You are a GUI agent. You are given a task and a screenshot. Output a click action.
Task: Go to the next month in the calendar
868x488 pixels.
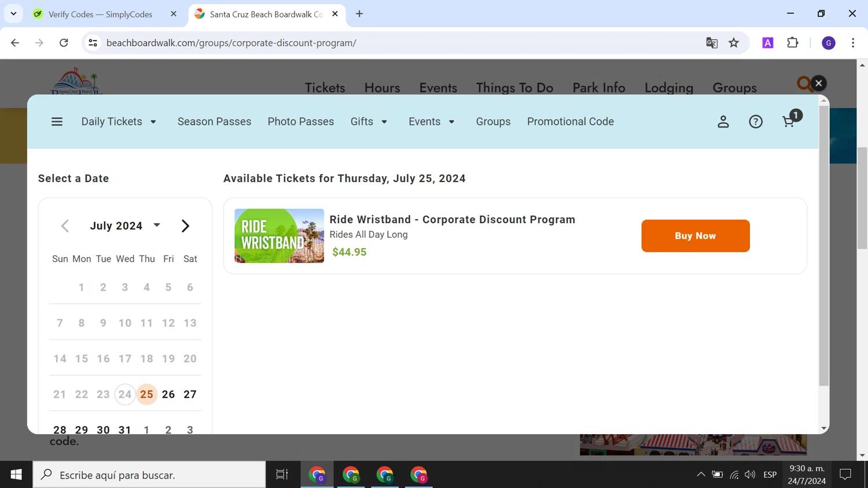click(185, 226)
